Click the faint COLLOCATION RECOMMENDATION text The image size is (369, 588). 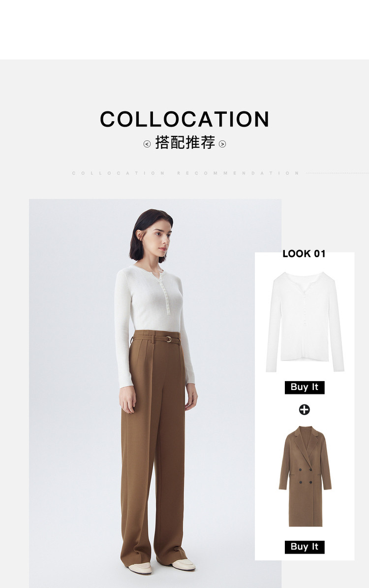click(x=186, y=173)
